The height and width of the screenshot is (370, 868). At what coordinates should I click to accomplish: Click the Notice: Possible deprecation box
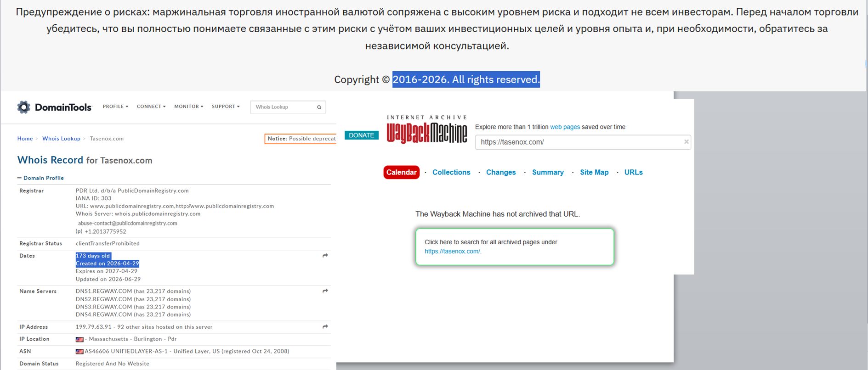pyautogui.click(x=301, y=139)
